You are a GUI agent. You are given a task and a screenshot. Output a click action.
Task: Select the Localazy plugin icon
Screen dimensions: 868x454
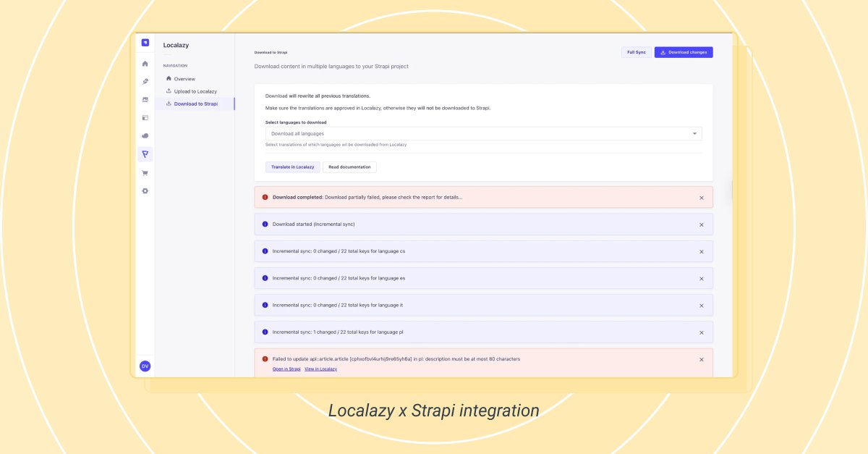145,154
